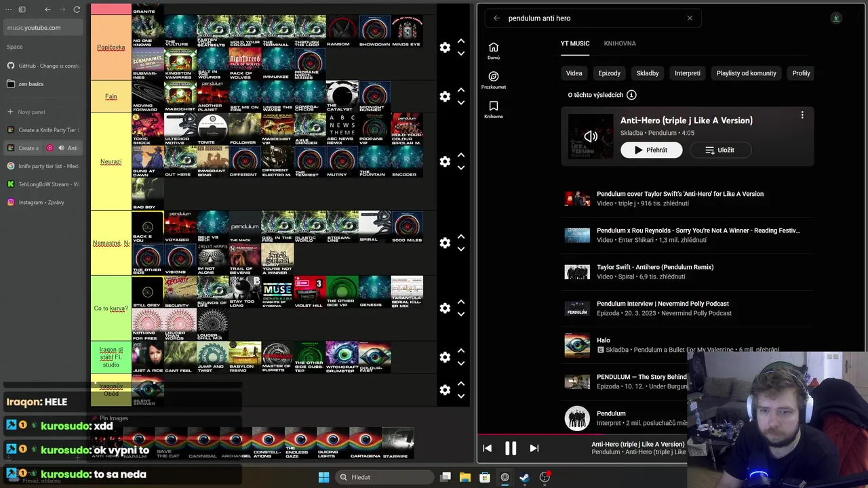The height and width of the screenshot is (488, 868).
Task: Open Pendulum cover Taylor Swift's Anti-Hero video
Action: [x=680, y=194]
